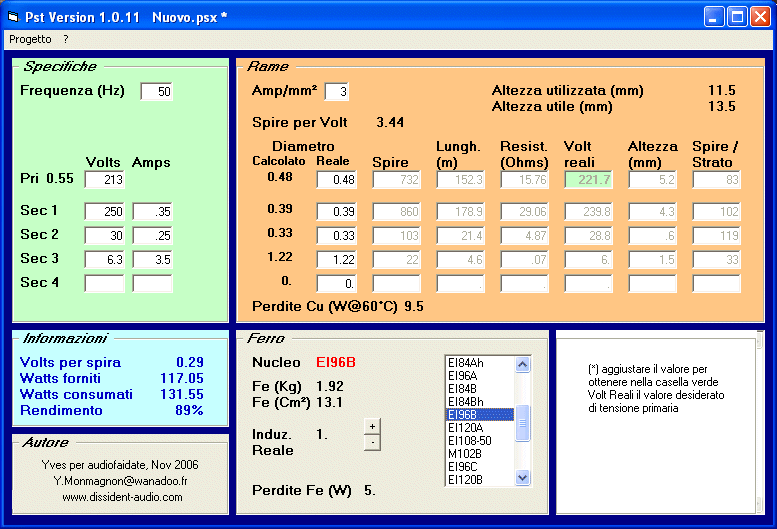Click the Amp/mm² input field
Image resolution: width=777 pixels, height=529 pixels.
pyautogui.click(x=336, y=92)
